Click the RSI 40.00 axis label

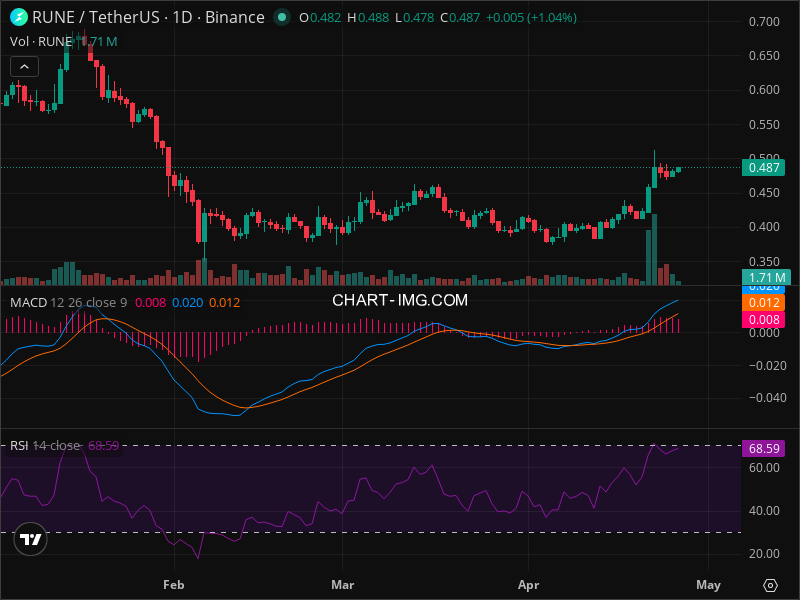(x=764, y=511)
